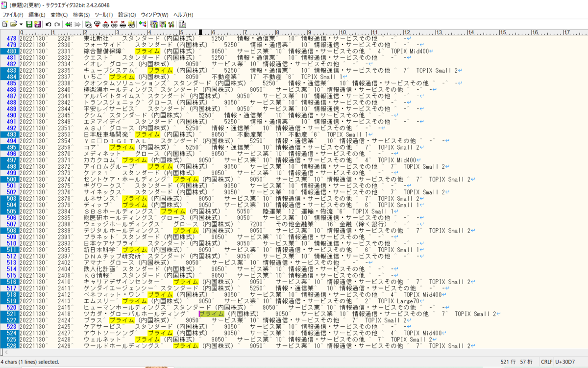588x368 pixels.
Task: Click the stock code 2413 in the エムスリー row
Action: point(64,301)
